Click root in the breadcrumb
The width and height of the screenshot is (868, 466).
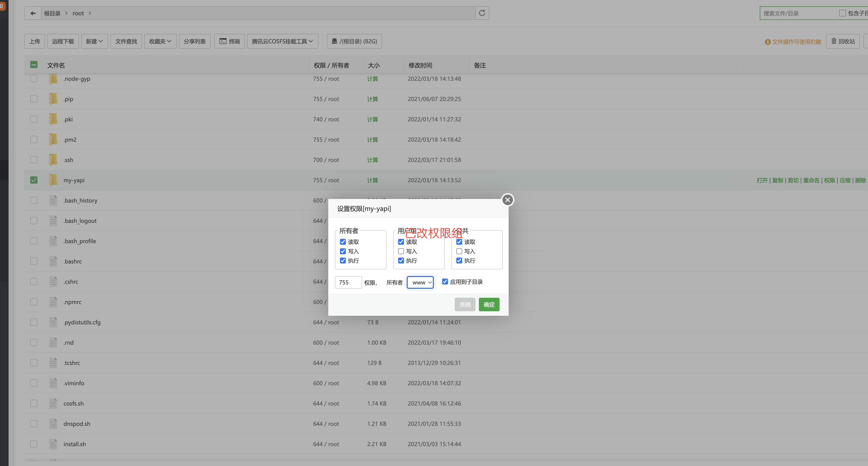[78, 13]
